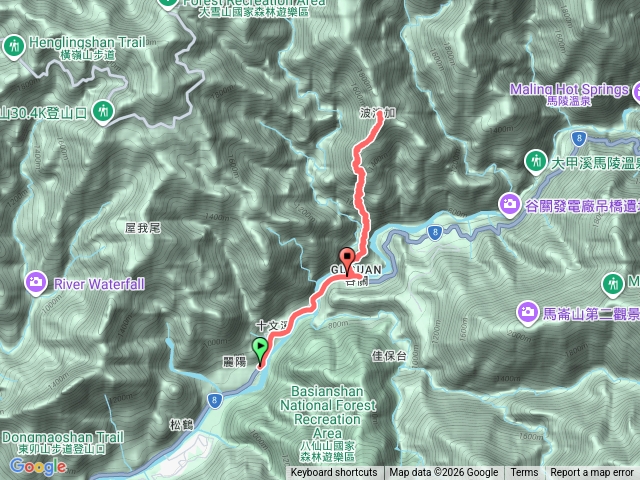Click the hiking icon at the right edge

click(x=613, y=284)
